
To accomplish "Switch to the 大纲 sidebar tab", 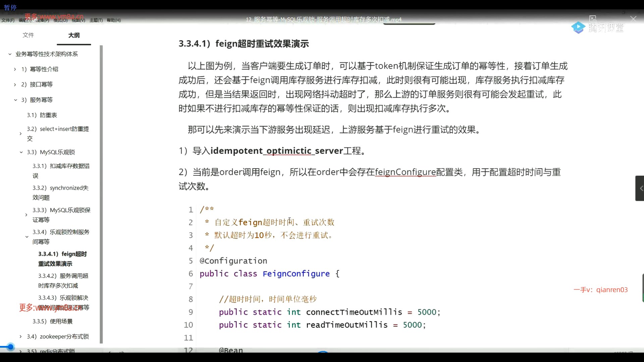I will [x=73, y=35].
